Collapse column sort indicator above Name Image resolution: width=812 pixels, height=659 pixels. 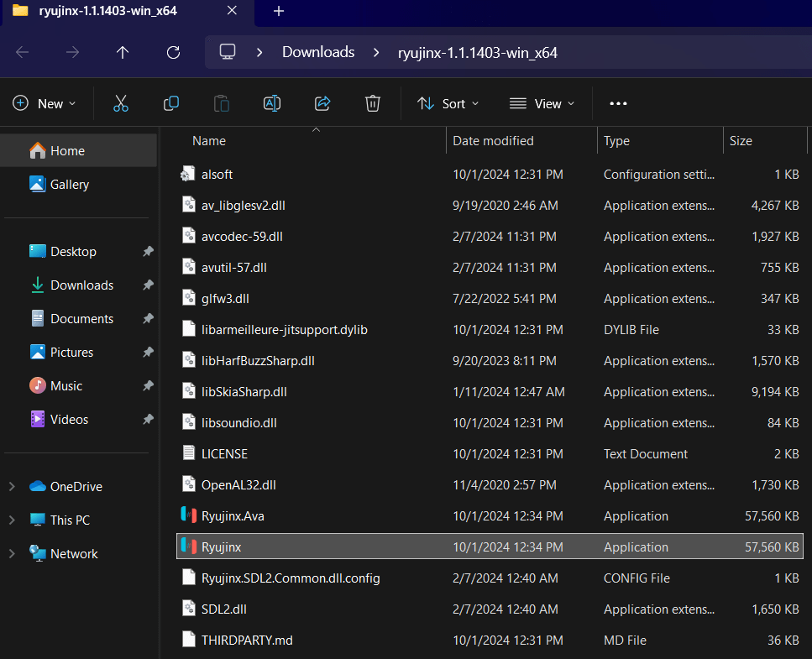pos(316,130)
